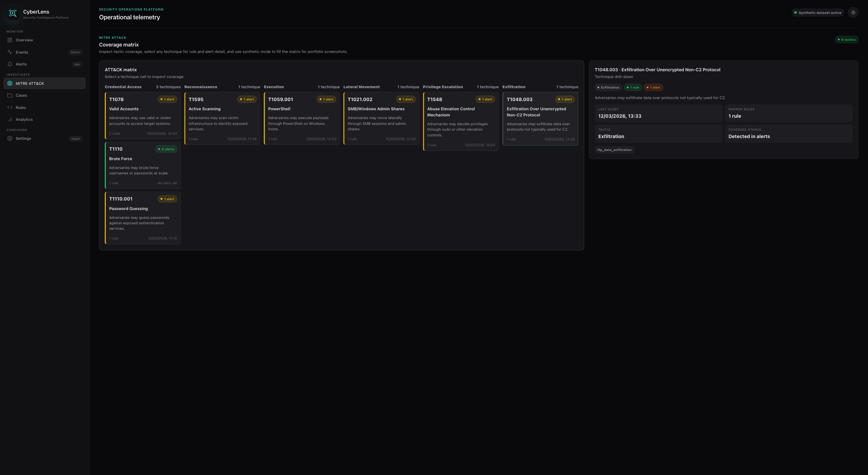Select the T1110 Brute Force technique

coord(142,165)
